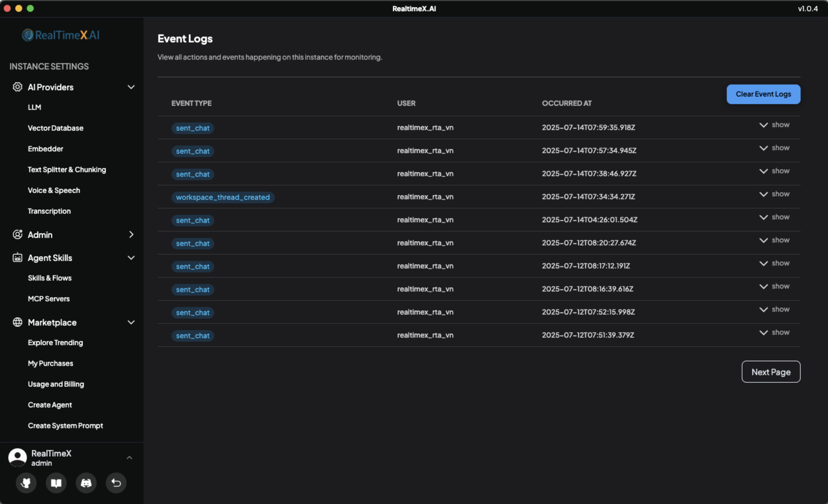Viewport: 828px width, 504px height.
Task: Select the sent_chat tag on the last row
Action: [x=193, y=335]
